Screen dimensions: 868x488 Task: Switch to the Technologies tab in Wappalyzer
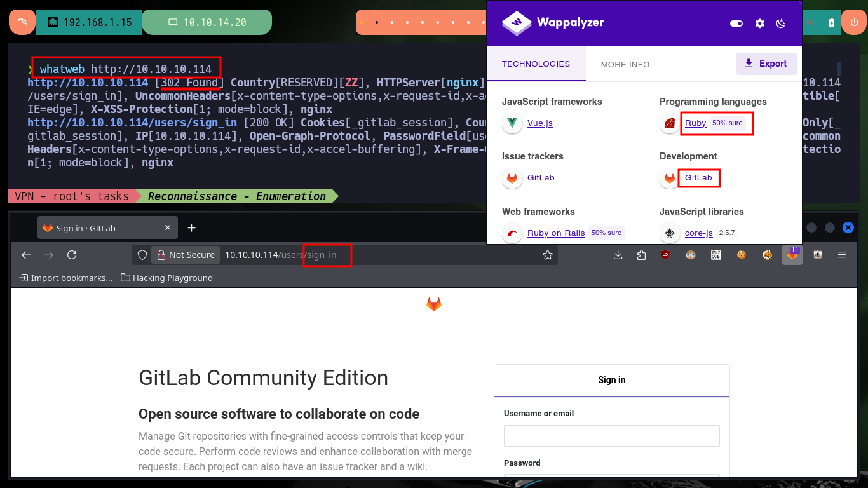(x=536, y=64)
